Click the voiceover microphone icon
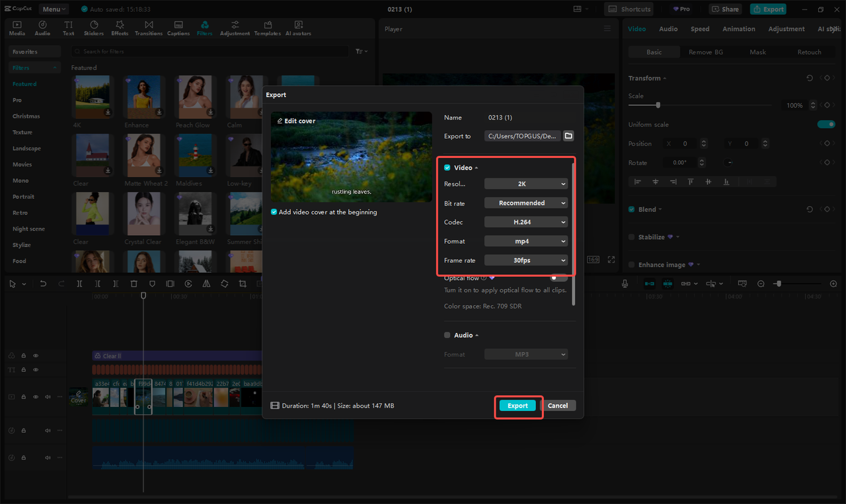The width and height of the screenshot is (846, 504). tap(625, 283)
